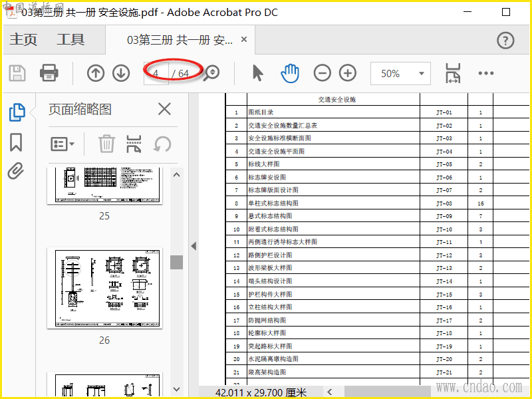This screenshot has width=532, height=399.
Task: Delete selected pages with the trash icon
Action: [106, 144]
